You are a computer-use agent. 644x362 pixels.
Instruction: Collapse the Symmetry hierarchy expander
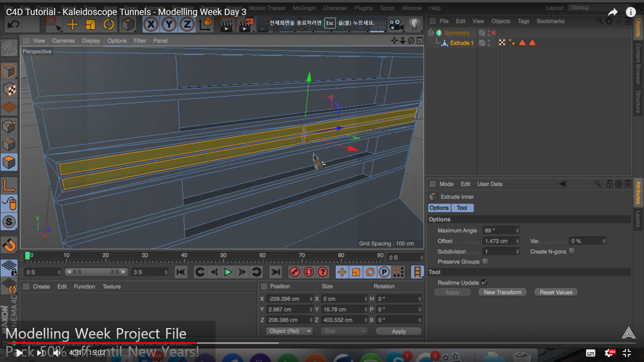431,33
